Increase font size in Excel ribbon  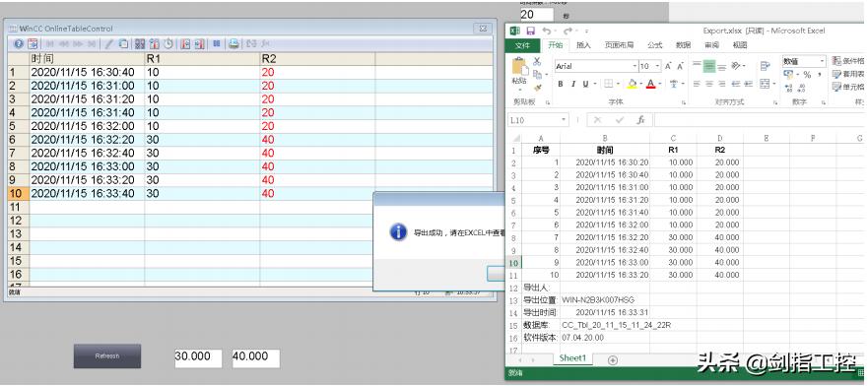pos(668,66)
